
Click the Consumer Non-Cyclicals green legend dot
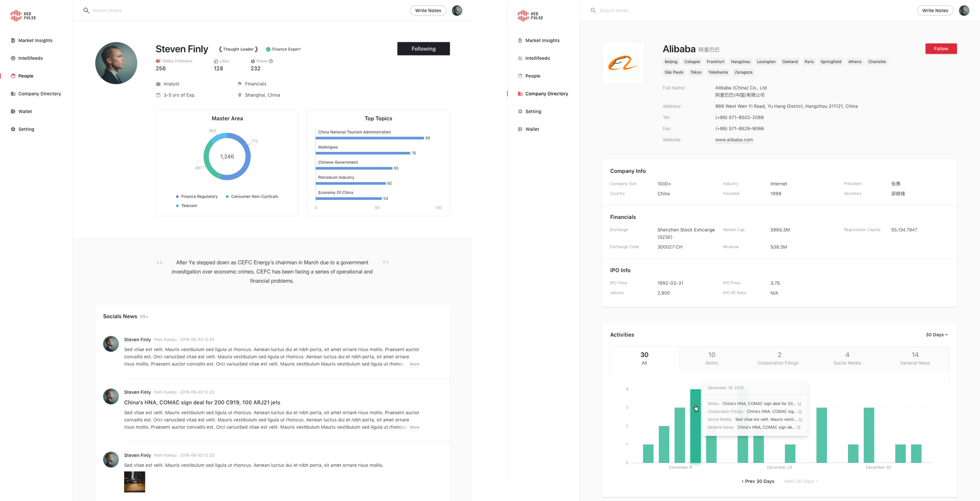[x=227, y=197]
